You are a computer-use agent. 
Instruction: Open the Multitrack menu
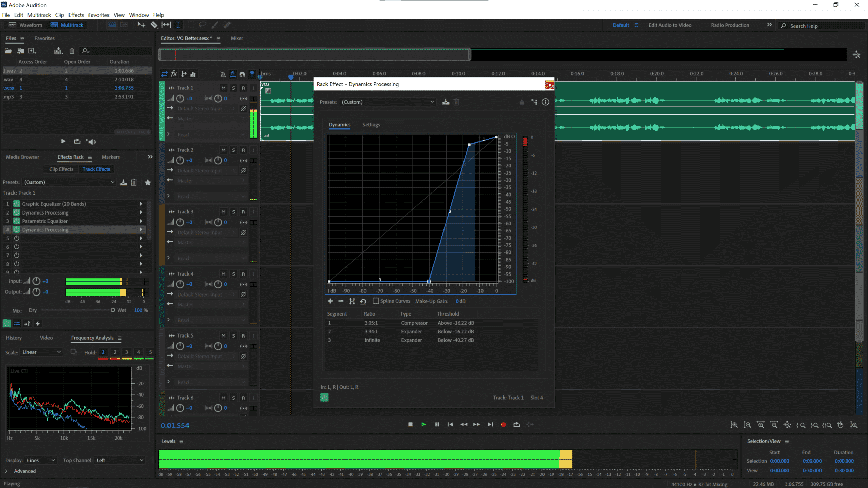click(x=39, y=15)
